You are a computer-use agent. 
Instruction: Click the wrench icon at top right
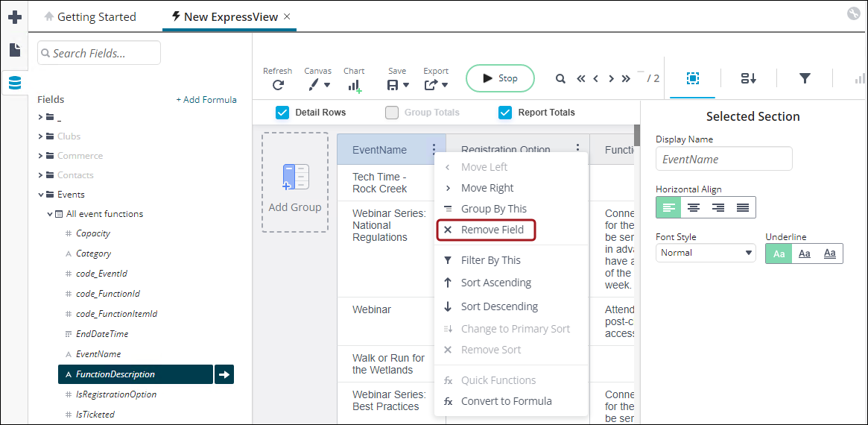(854, 14)
